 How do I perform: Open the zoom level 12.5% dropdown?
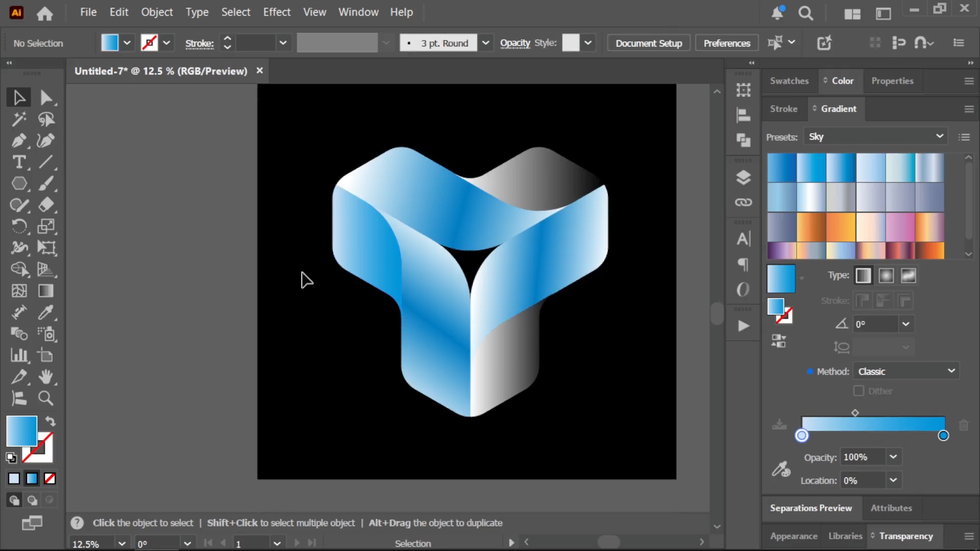(x=121, y=544)
